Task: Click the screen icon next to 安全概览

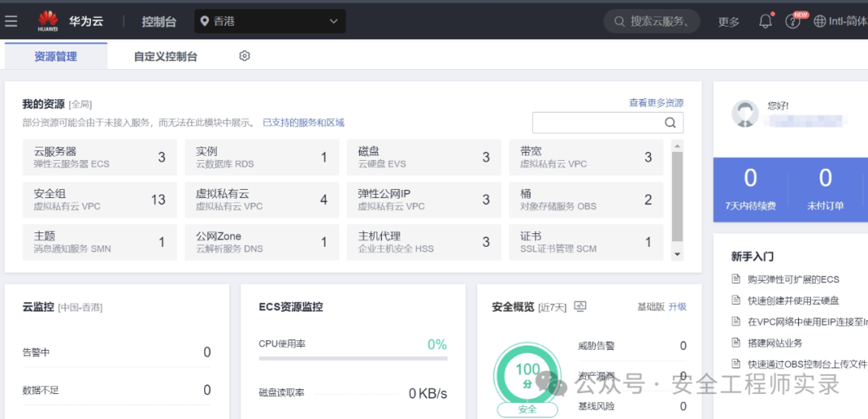Action: tap(580, 306)
